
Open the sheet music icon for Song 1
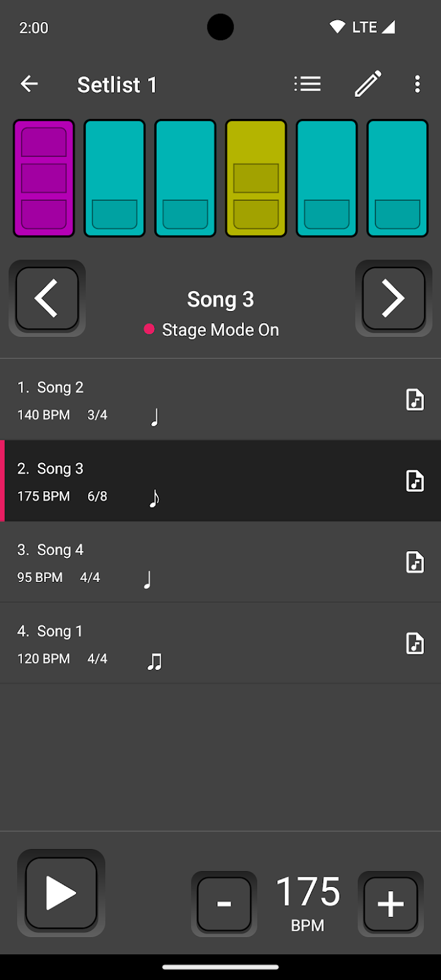pos(415,644)
